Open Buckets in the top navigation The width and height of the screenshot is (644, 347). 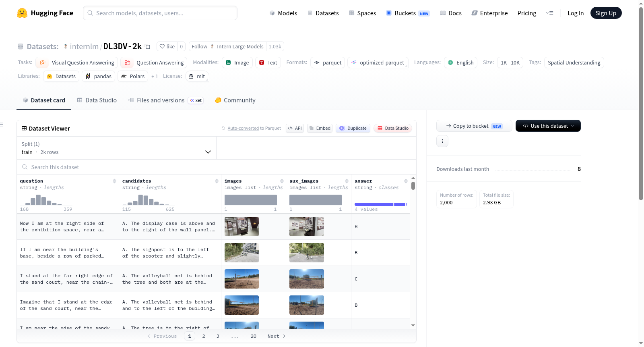(x=408, y=13)
